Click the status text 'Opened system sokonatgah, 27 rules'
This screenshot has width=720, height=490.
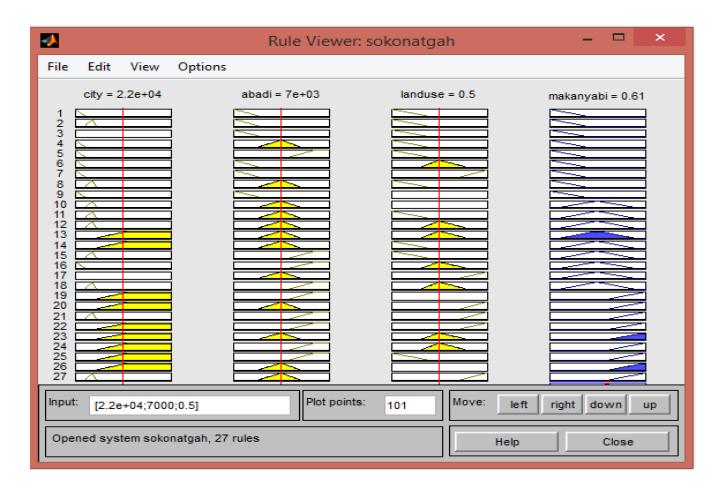pos(156,438)
